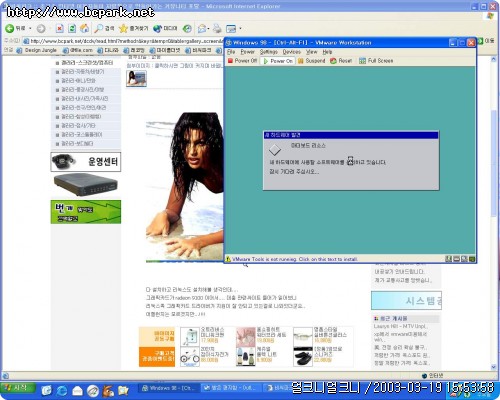Open the Mail icon dropdown arrow
Viewport: 500px width, 400px height.
(208, 29)
